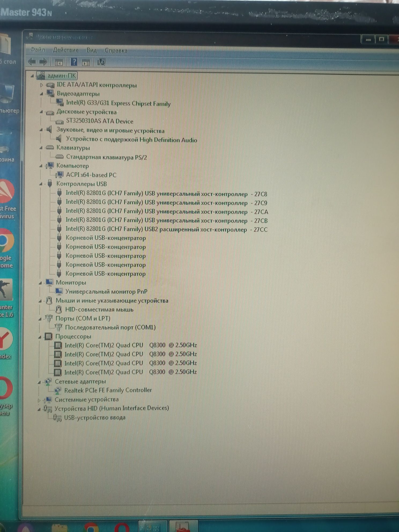Click Google Chrome desktop shortcut

(6, 248)
